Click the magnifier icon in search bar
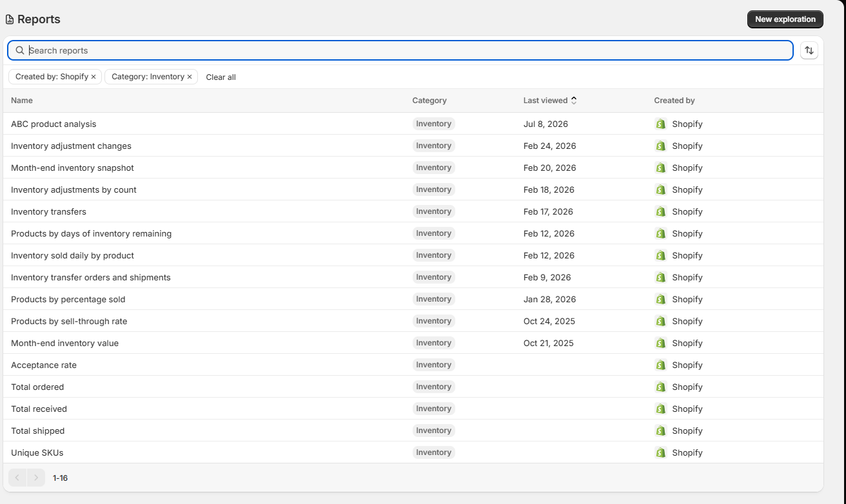Viewport: 846px width, 504px height. click(x=20, y=50)
